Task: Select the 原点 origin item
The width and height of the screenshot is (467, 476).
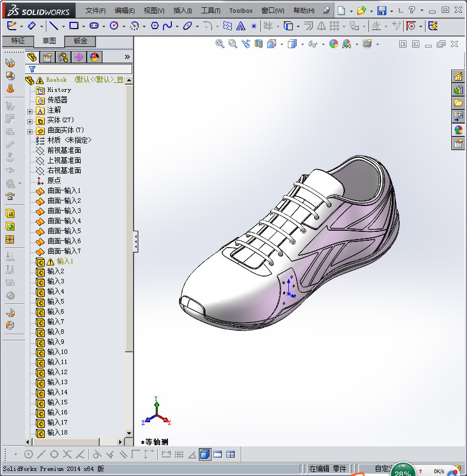Action: (x=54, y=181)
